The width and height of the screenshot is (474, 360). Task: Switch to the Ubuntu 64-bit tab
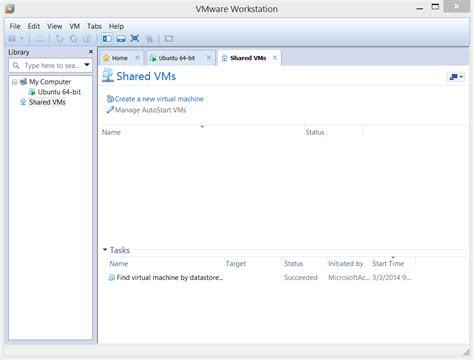(x=177, y=58)
